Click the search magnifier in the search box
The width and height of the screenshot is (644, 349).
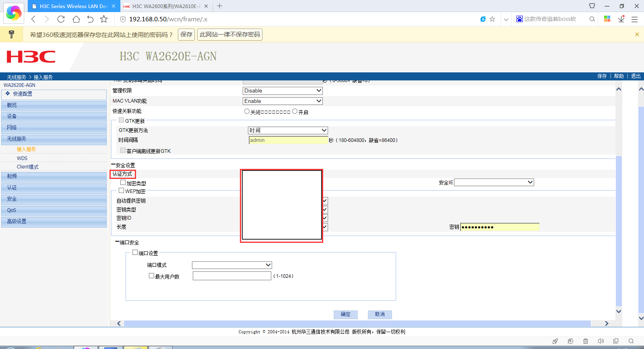(x=592, y=19)
